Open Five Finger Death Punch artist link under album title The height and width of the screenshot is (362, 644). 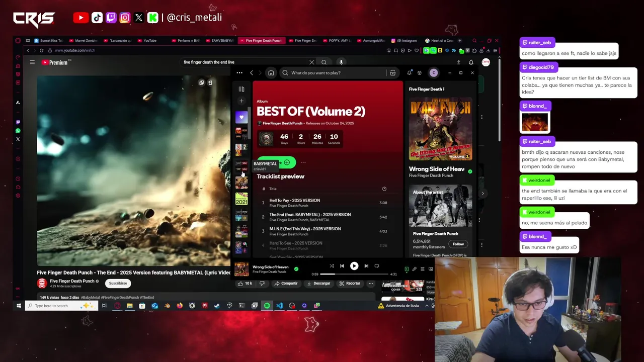pyautogui.click(x=283, y=123)
